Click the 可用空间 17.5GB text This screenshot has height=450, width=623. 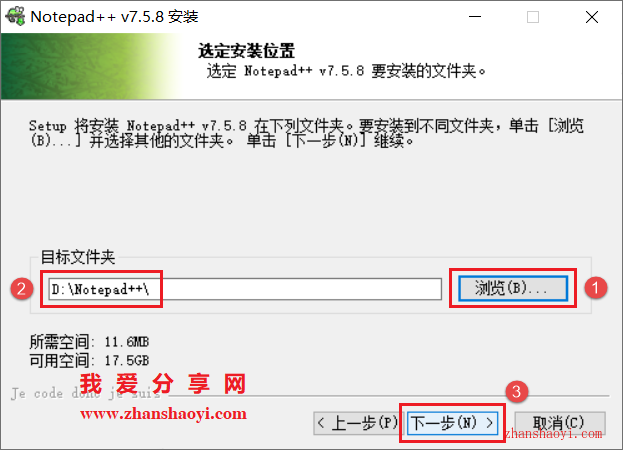point(89,361)
